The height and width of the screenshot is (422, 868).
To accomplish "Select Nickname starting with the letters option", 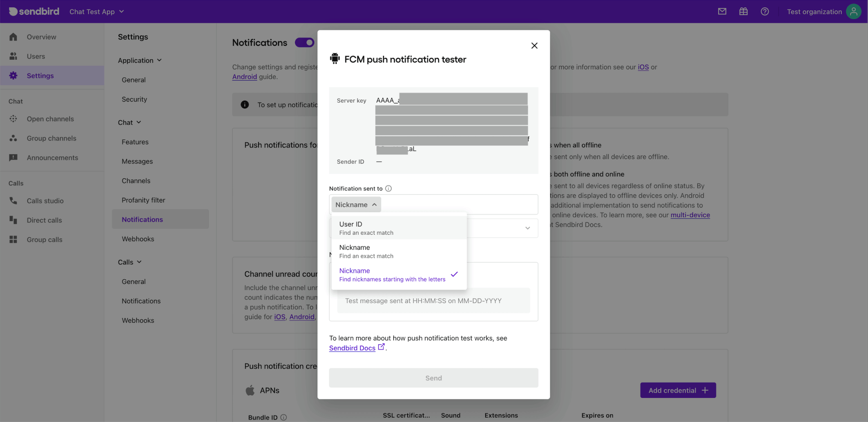I will (x=399, y=274).
